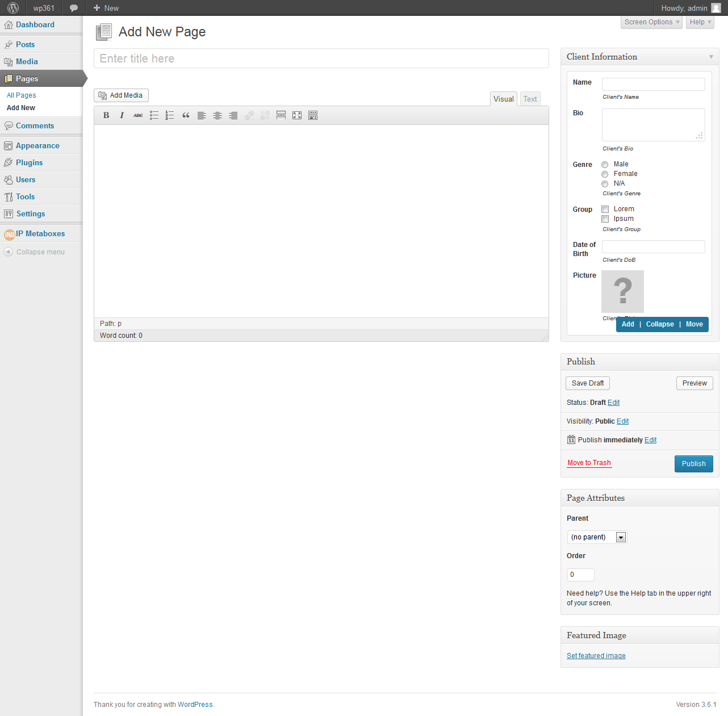Screen dimensions: 728x716
Task: Open the Parent page dropdown
Action: 597,537
